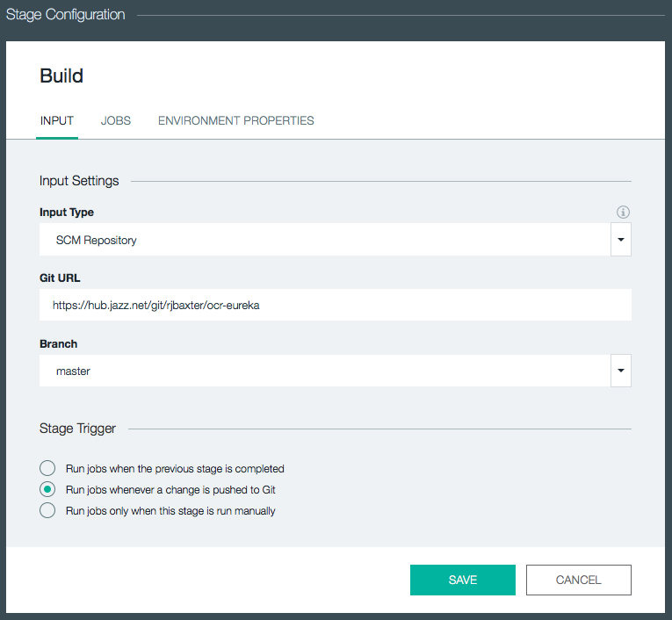Click the Stage Trigger section heading
672x620 pixels.
click(x=77, y=429)
